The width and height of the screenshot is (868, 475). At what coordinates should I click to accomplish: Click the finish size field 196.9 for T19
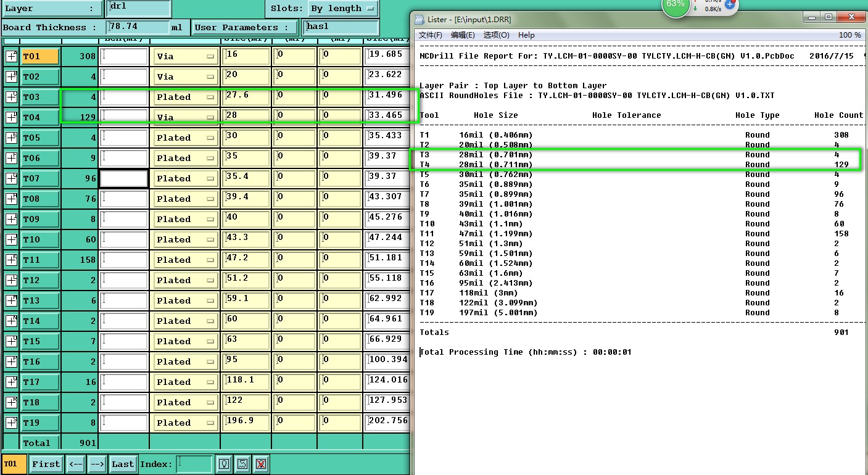246,423
